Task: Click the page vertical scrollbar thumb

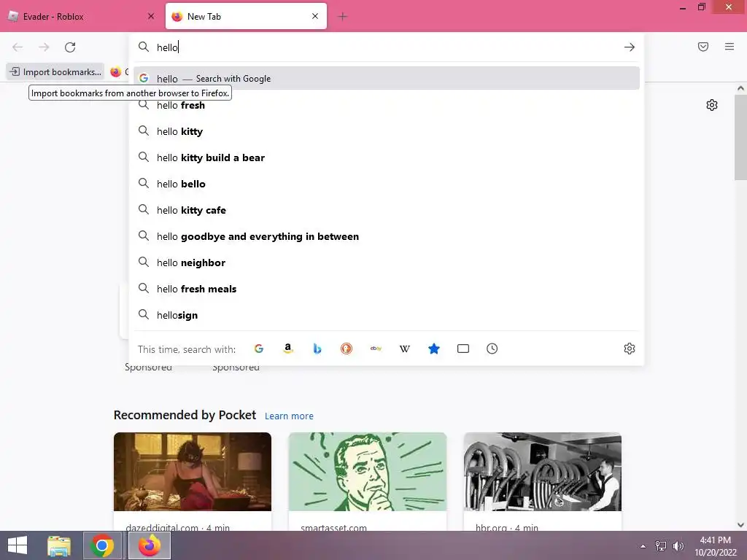Action: click(x=740, y=136)
